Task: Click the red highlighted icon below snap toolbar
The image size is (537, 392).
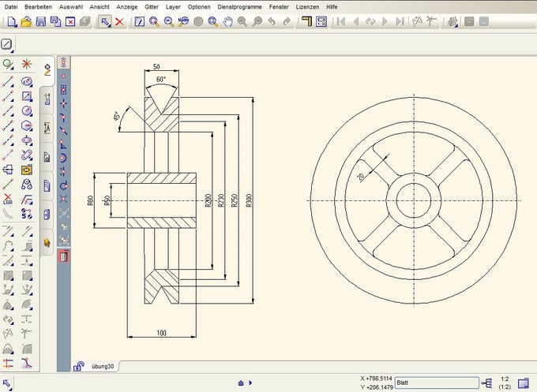Action: [64, 256]
